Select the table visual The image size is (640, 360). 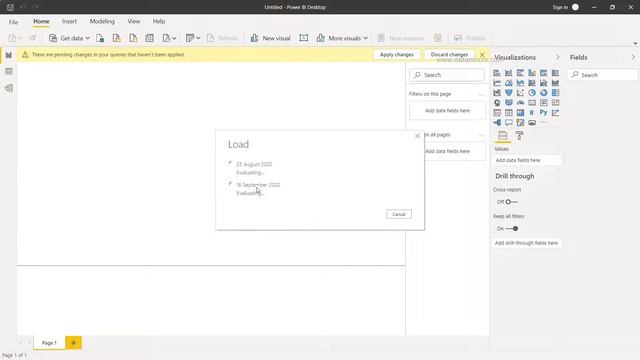509,113
